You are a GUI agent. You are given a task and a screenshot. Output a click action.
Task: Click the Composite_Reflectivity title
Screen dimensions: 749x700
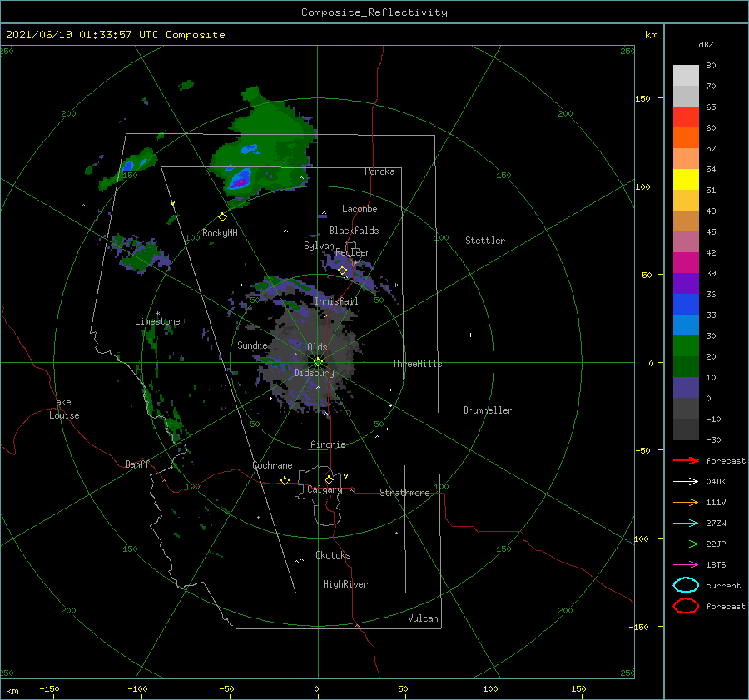(374, 12)
